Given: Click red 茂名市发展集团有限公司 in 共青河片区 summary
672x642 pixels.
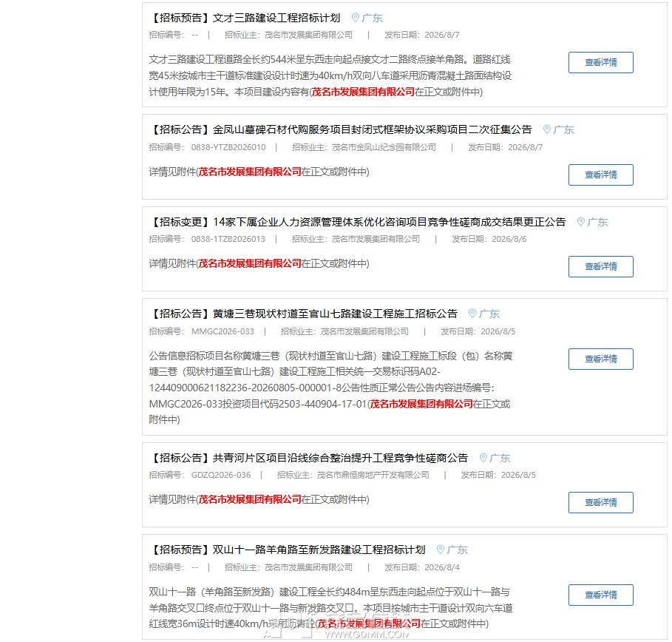Looking at the screenshot, I should 250,499.
